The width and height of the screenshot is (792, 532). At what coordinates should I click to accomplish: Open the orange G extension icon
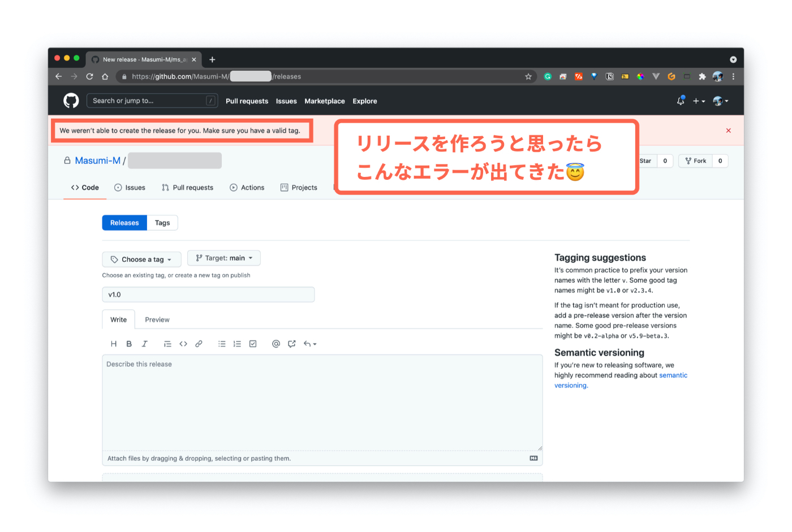(x=672, y=76)
